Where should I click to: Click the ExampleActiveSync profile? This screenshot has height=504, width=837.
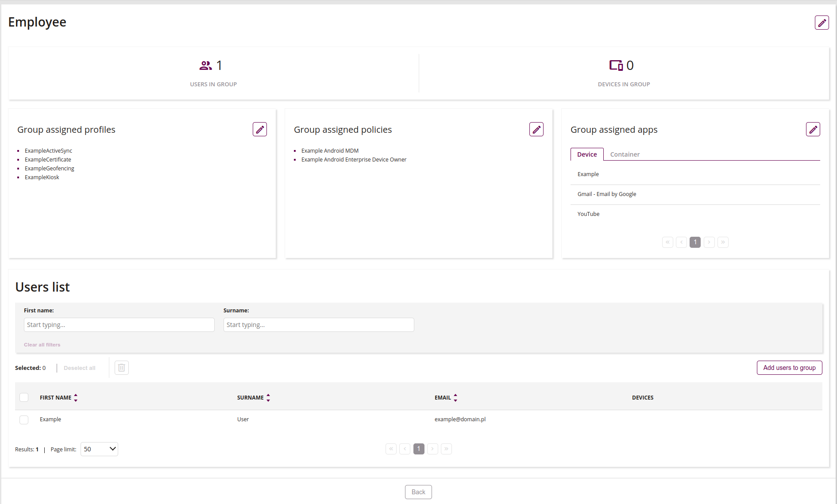[48, 151]
